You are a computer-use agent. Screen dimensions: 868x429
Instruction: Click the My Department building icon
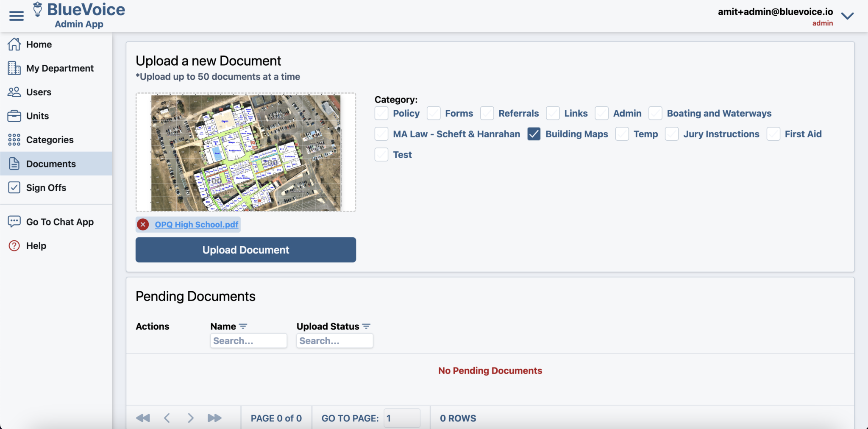(14, 68)
